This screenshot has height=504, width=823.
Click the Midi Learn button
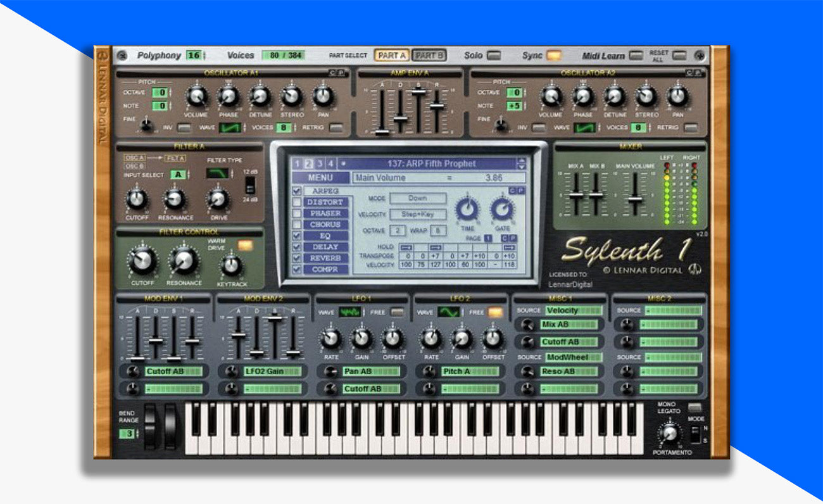[636, 56]
